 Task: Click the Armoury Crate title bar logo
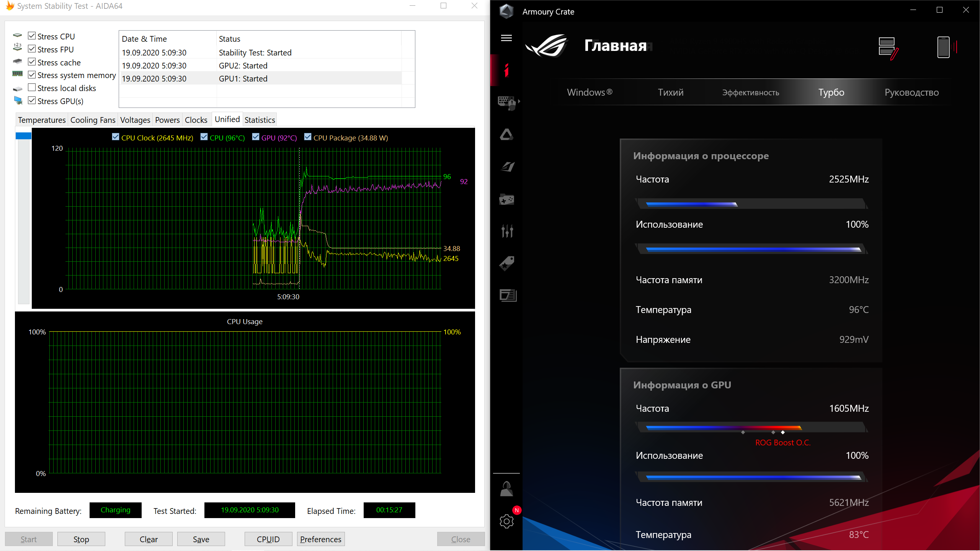506,11
